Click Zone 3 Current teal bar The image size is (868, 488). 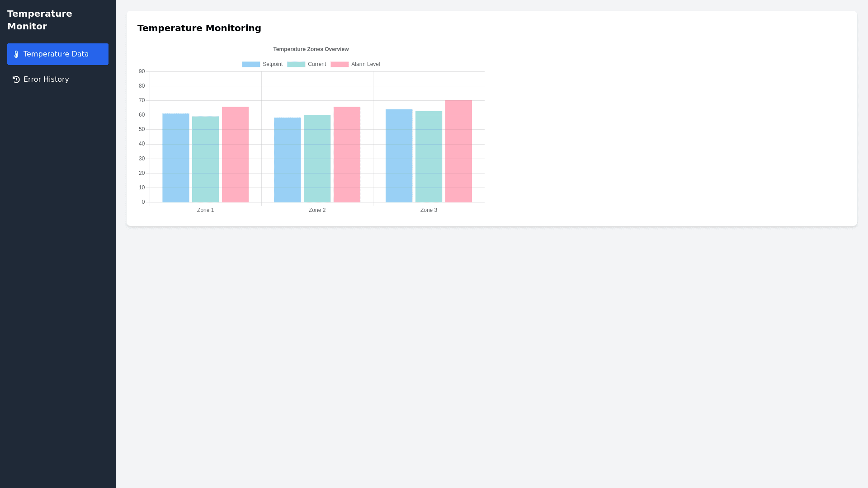click(429, 157)
